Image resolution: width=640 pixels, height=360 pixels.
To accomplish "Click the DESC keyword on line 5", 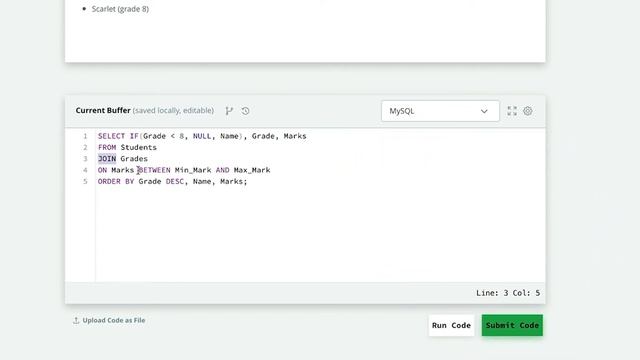I will click(x=175, y=182).
